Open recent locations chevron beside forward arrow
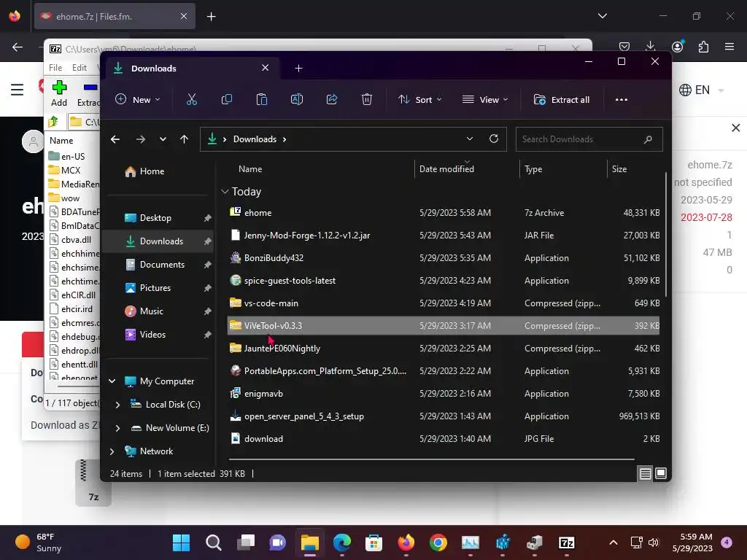The image size is (747, 560). [163, 139]
